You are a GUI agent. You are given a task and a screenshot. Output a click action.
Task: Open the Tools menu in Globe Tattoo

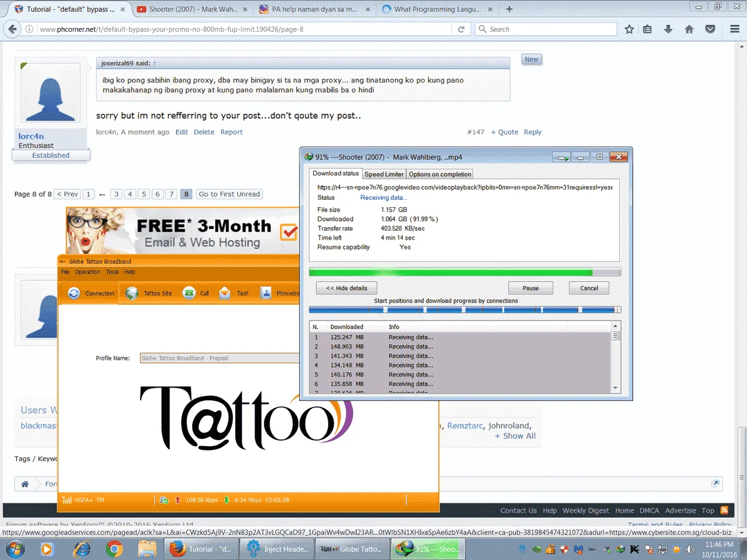(112, 272)
